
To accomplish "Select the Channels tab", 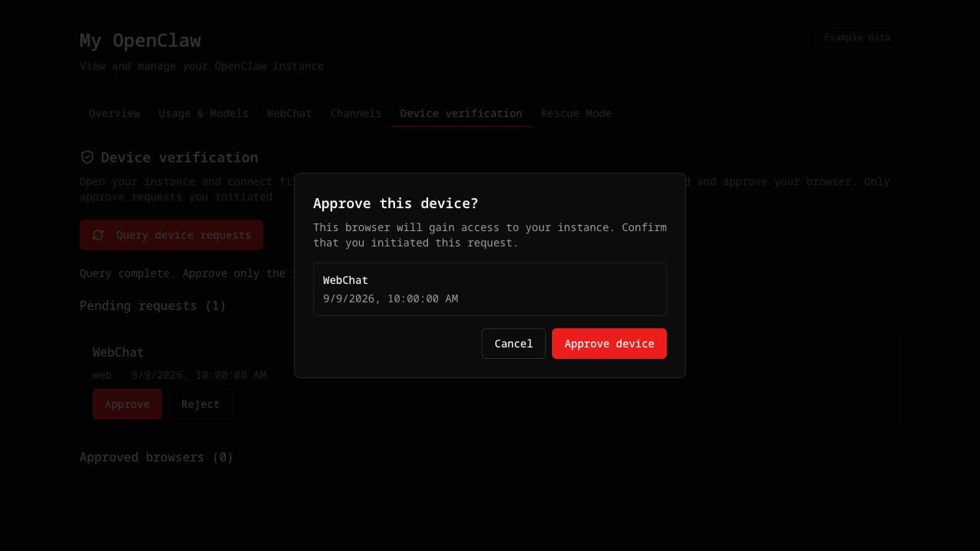I will [356, 113].
